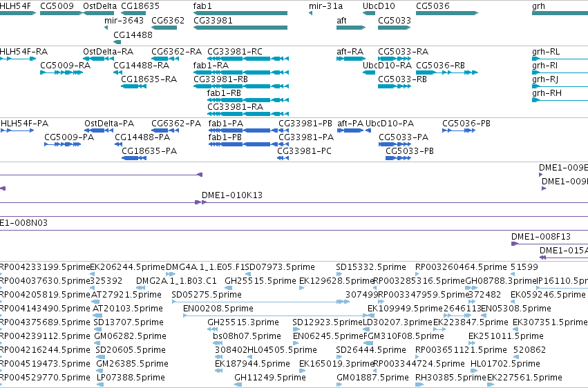Select protein UbcD10-PA

click(x=390, y=123)
